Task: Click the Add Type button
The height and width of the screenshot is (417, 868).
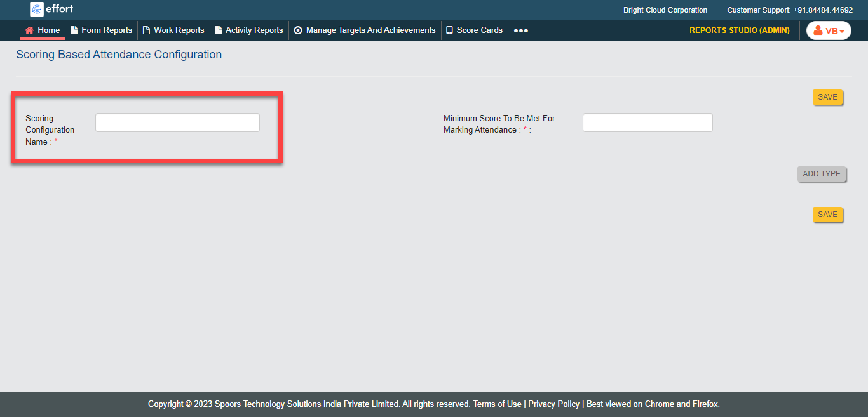Action: click(821, 174)
